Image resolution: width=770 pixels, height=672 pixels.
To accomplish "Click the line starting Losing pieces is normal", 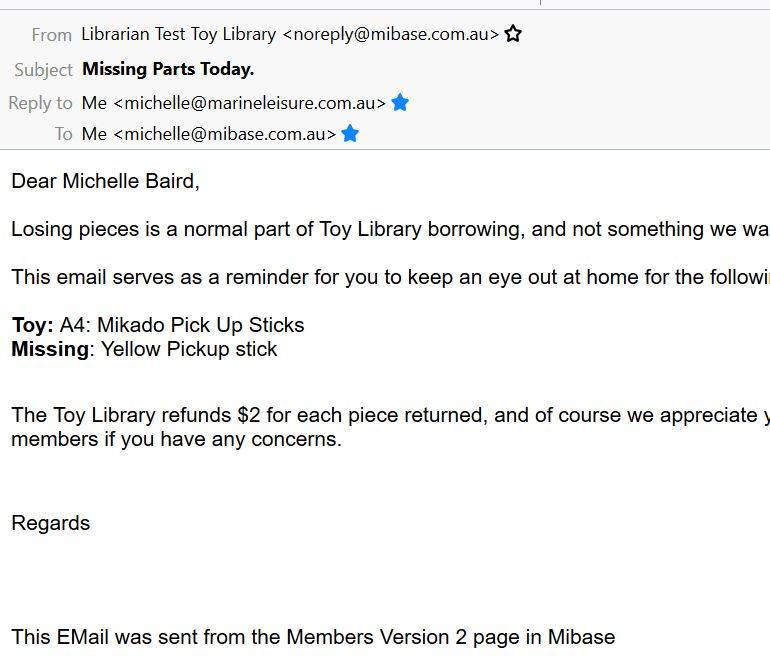I will 389,229.
